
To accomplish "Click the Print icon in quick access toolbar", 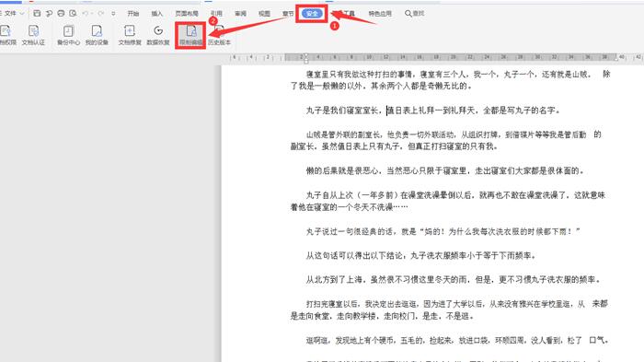I will pyautogui.click(x=61, y=14).
